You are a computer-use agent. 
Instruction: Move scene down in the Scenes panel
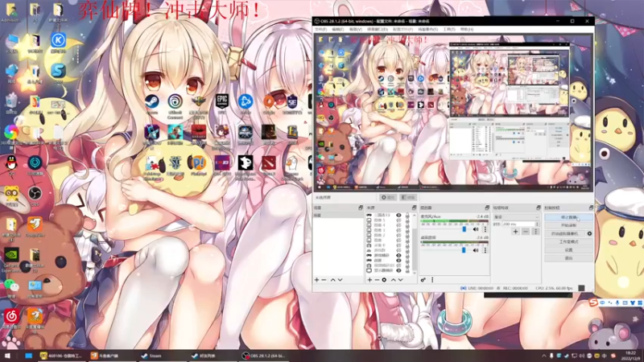tap(340, 280)
